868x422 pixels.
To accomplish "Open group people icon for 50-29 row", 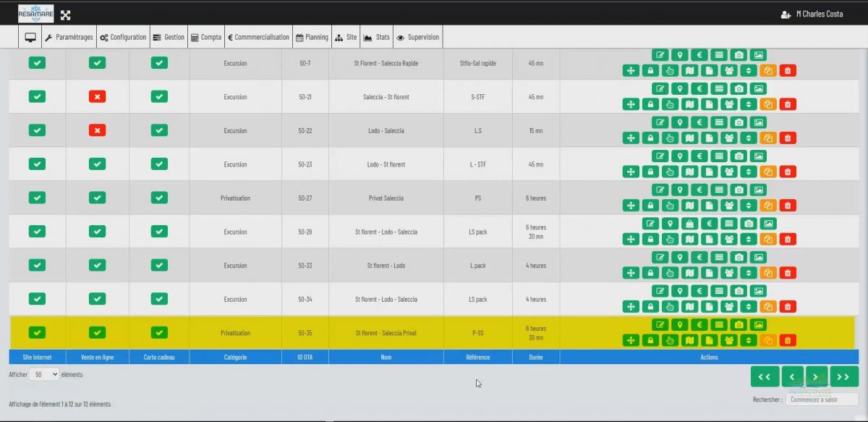I will pos(729,240).
